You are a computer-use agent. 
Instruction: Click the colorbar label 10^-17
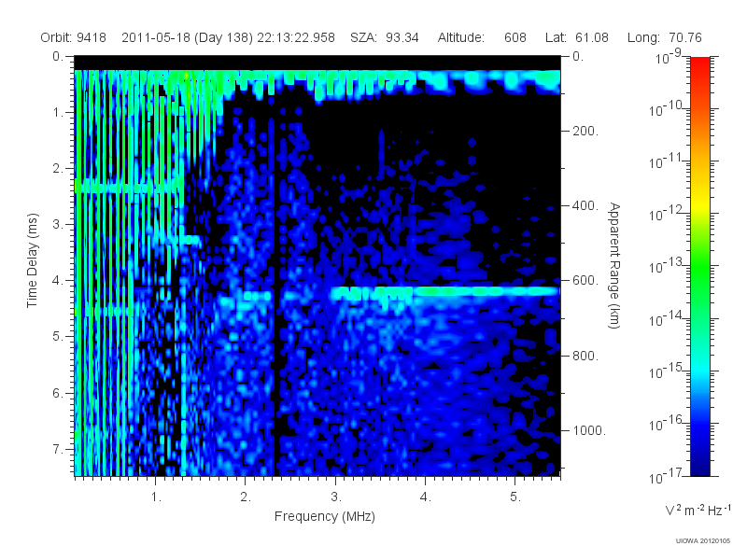click(x=665, y=476)
